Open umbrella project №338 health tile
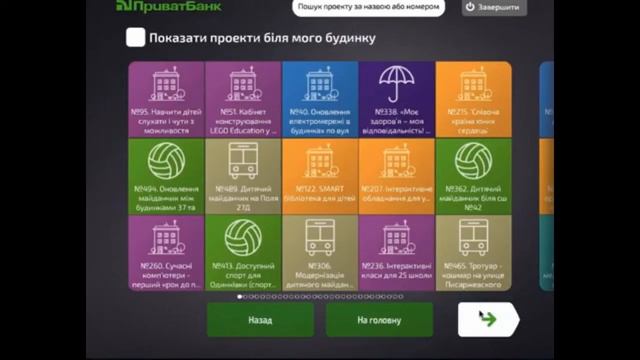Image resolution: width=640 pixels, height=360 pixels. 397,99
